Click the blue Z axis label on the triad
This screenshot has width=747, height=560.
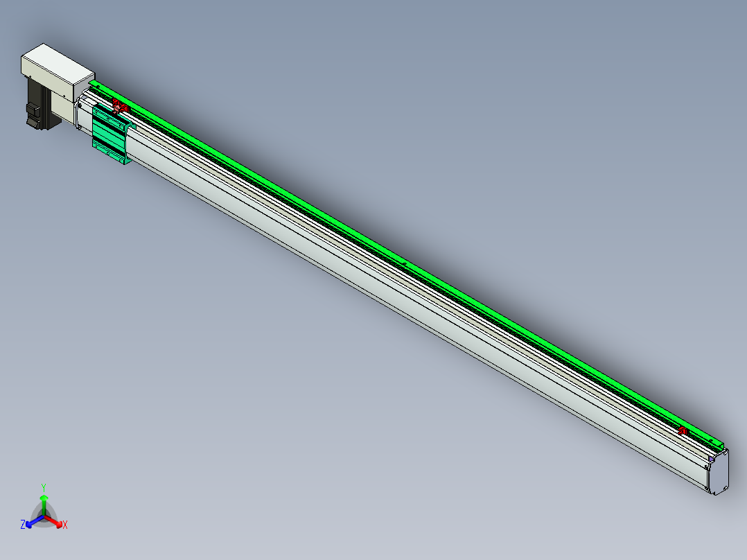click(23, 525)
